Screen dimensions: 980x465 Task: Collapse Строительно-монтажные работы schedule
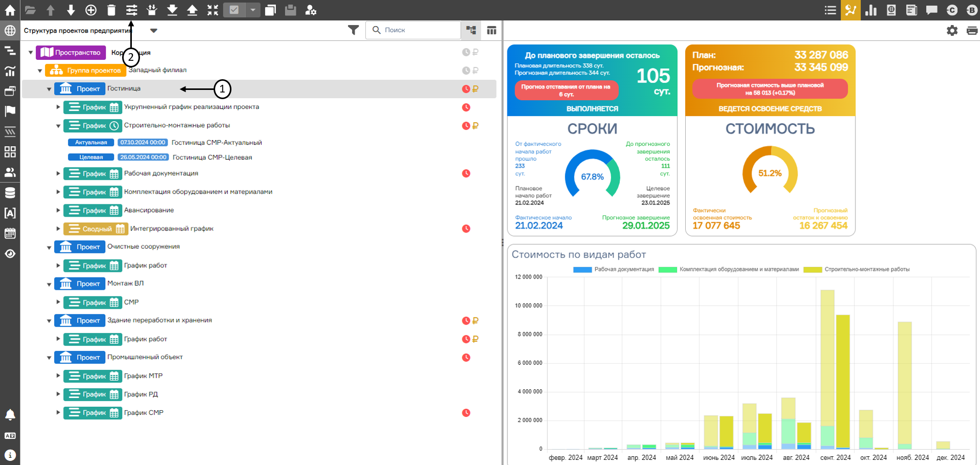click(58, 126)
